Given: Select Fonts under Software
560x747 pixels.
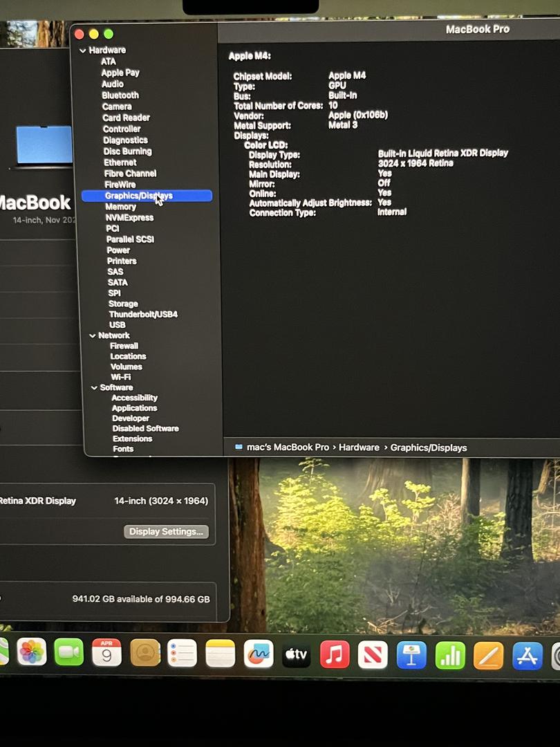Looking at the screenshot, I should pyautogui.click(x=123, y=449).
